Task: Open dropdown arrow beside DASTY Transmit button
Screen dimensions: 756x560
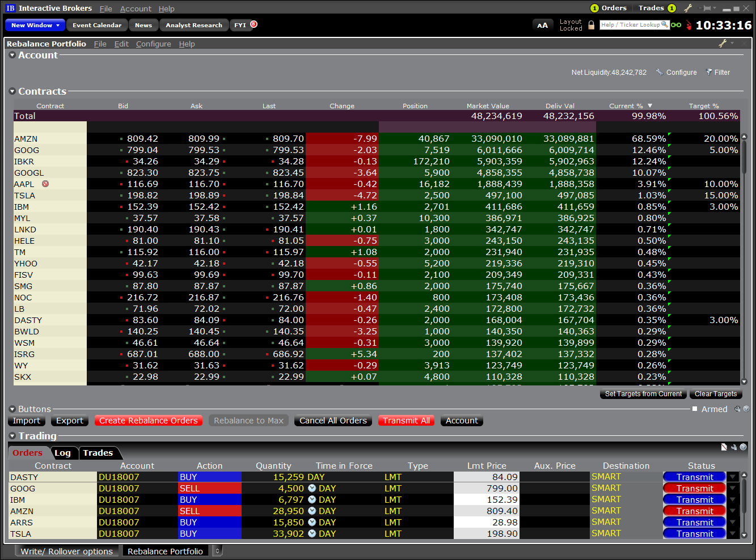Action: point(733,477)
